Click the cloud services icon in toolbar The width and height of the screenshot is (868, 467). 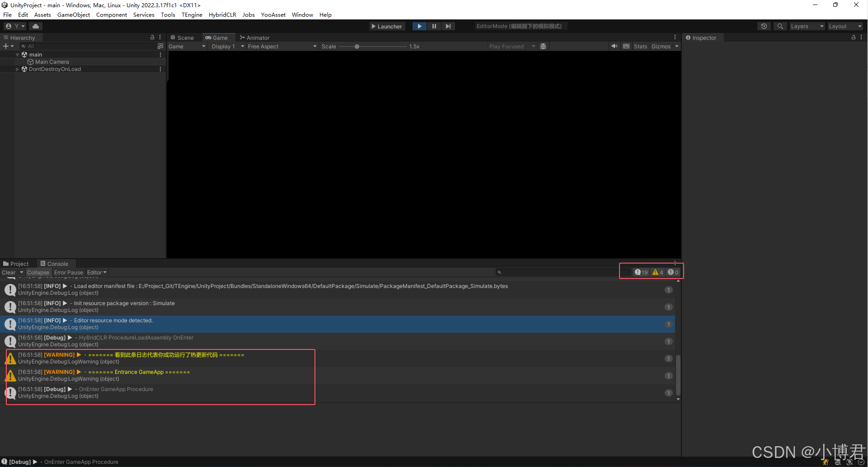[36, 26]
